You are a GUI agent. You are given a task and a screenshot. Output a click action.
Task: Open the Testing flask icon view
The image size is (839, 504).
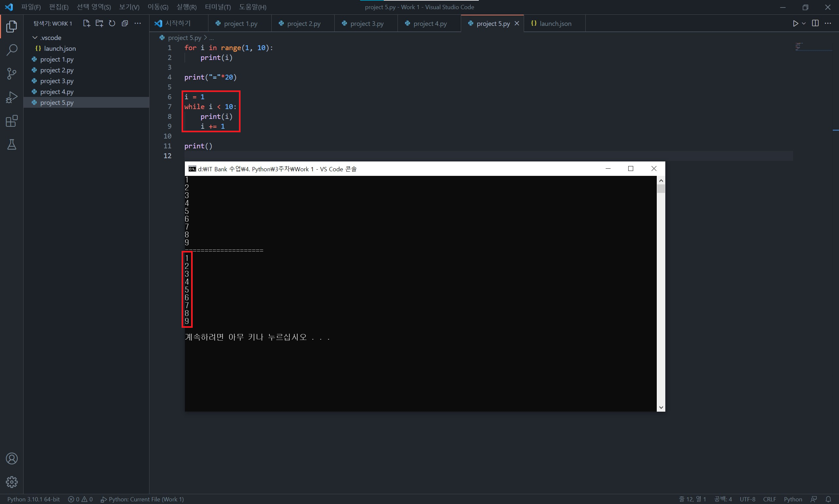[x=11, y=145]
